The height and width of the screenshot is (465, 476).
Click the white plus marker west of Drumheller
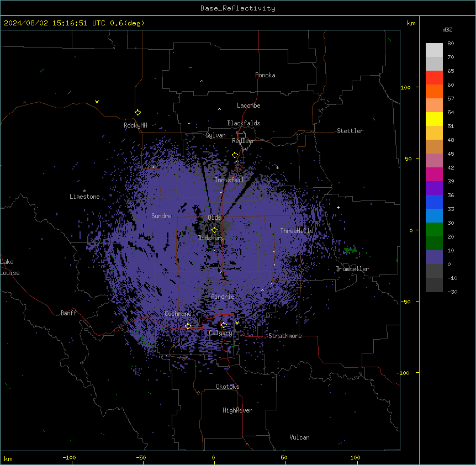(338, 207)
